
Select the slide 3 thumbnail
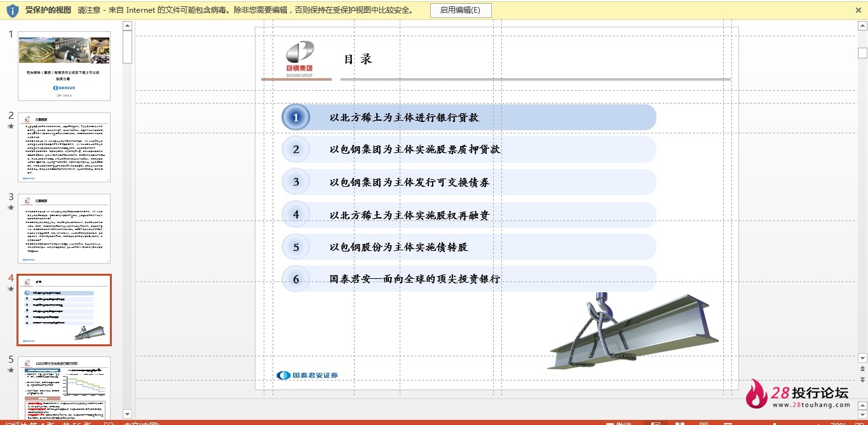pos(64,229)
